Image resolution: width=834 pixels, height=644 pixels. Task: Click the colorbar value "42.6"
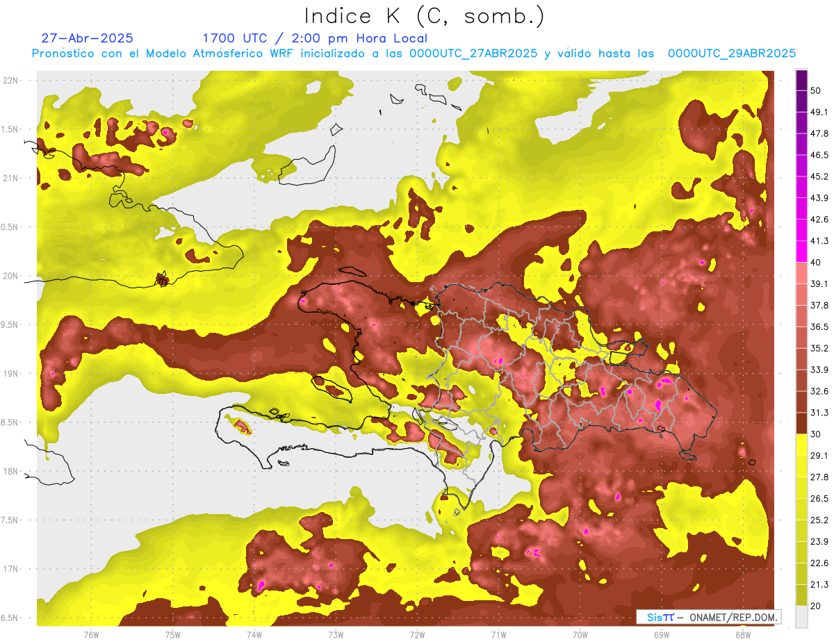(819, 220)
